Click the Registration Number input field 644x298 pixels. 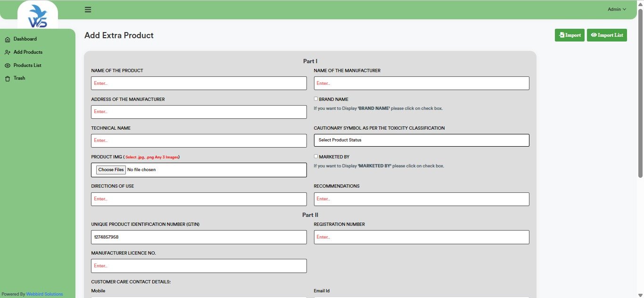click(x=421, y=237)
